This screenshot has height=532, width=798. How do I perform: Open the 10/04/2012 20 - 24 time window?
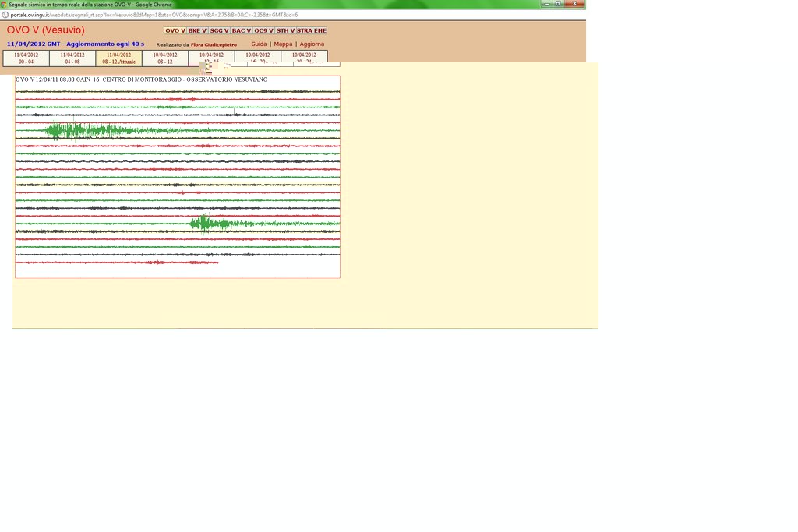[304, 57]
